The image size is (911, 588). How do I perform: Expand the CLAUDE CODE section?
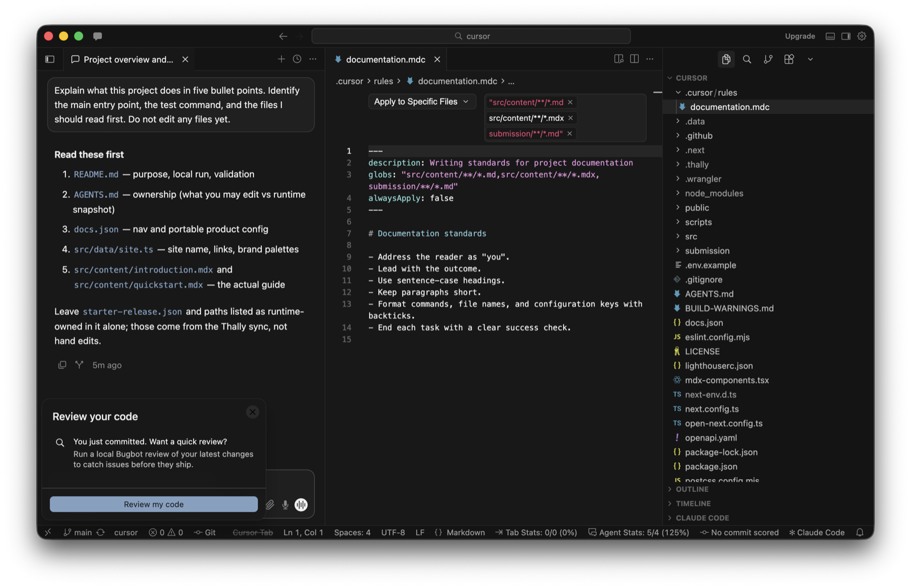click(702, 518)
